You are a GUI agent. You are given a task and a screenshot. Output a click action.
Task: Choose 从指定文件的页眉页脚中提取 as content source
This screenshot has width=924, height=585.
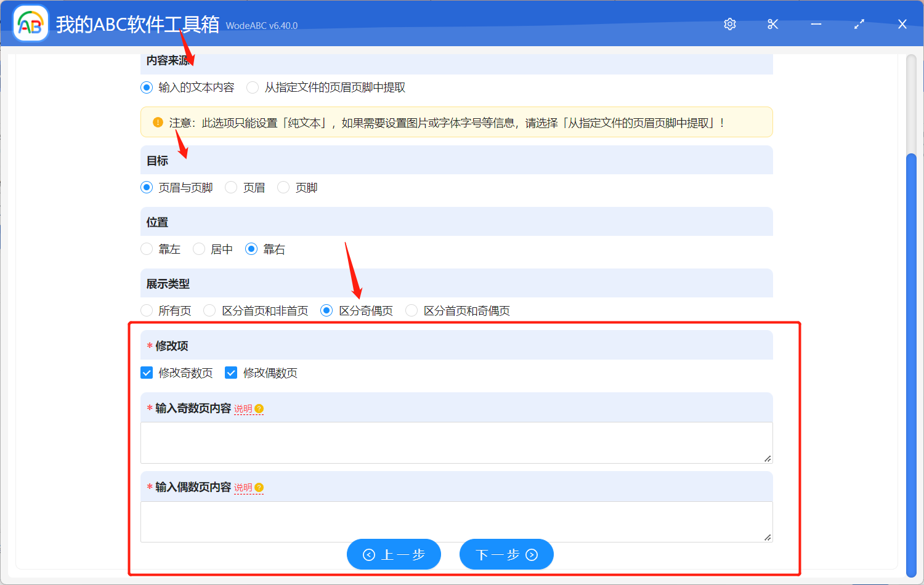pyautogui.click(x=252, y=87)
